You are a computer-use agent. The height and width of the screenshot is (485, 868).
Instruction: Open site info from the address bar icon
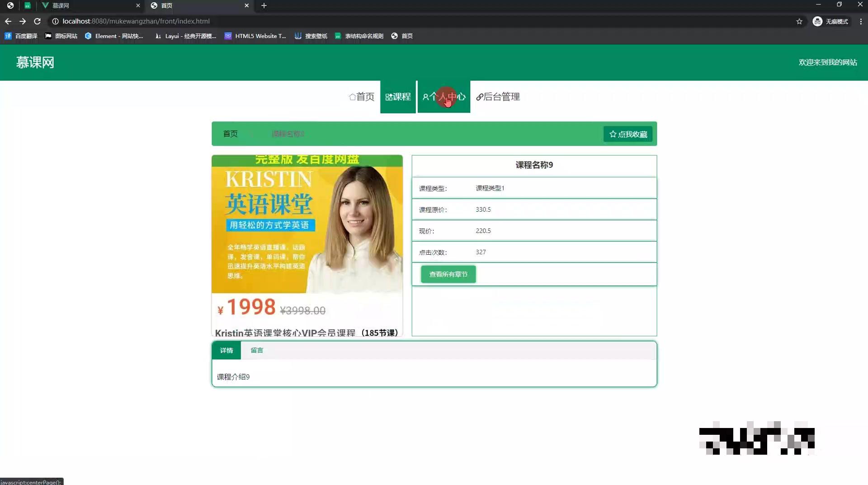click(x=55, y=21)
